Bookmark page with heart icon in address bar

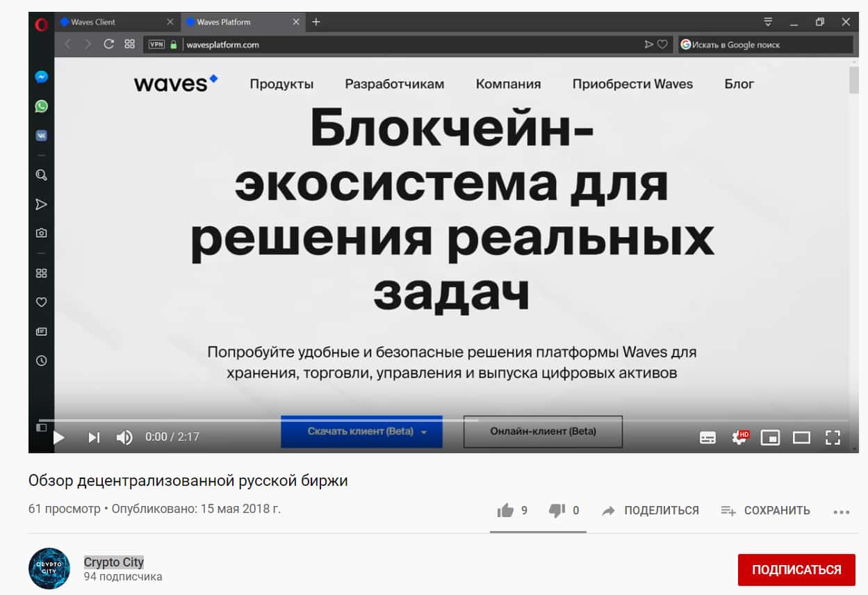click(663, 44)
